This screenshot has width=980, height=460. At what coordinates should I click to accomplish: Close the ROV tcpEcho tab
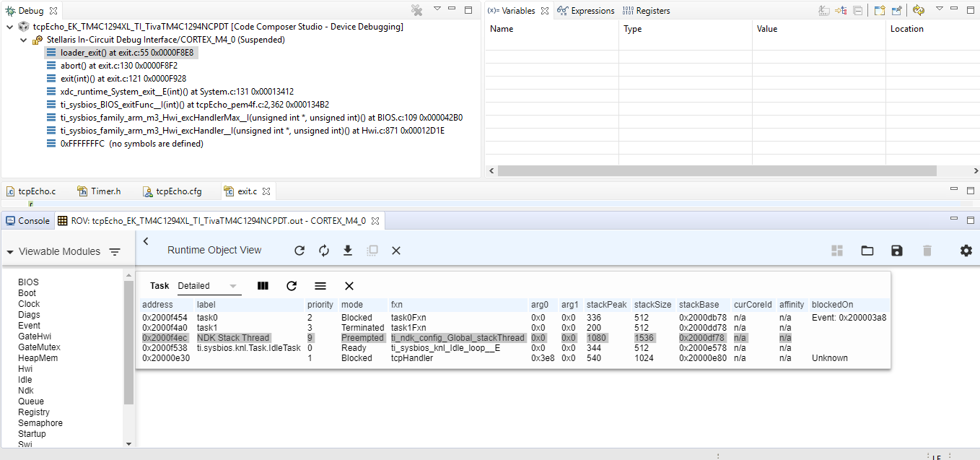[x=377, y=221]
